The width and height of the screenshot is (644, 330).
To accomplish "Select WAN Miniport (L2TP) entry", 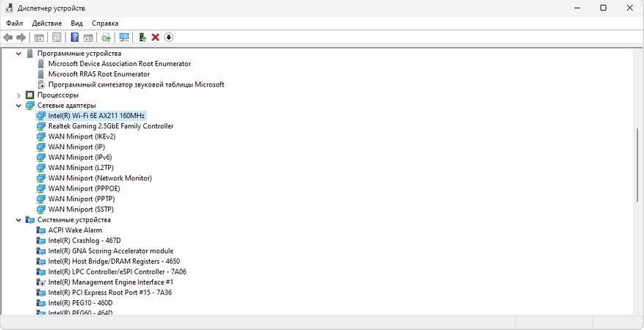I will point(81,168).
